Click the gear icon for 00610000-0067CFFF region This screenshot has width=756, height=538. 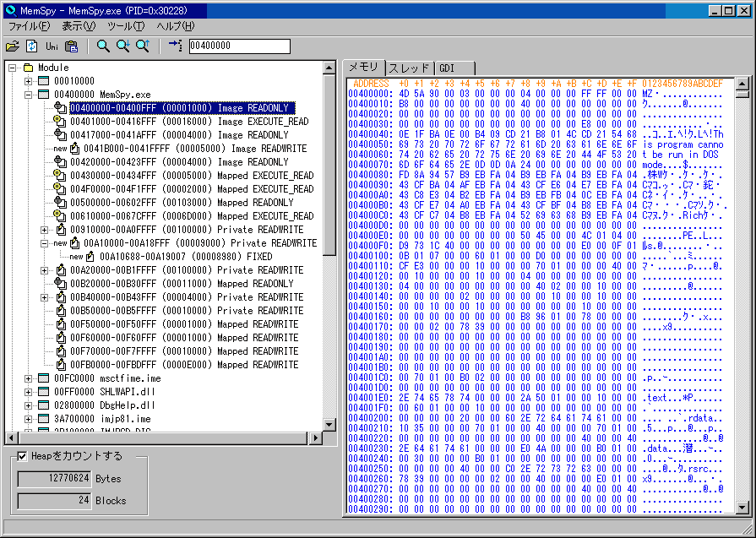click(60, 215)
